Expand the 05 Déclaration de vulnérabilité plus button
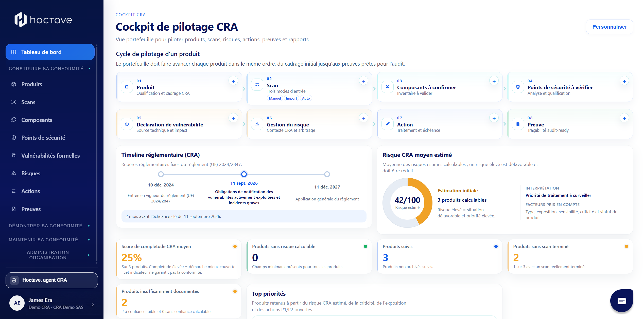This screenshot has width=644, height=319. click(x=233, y=118)
